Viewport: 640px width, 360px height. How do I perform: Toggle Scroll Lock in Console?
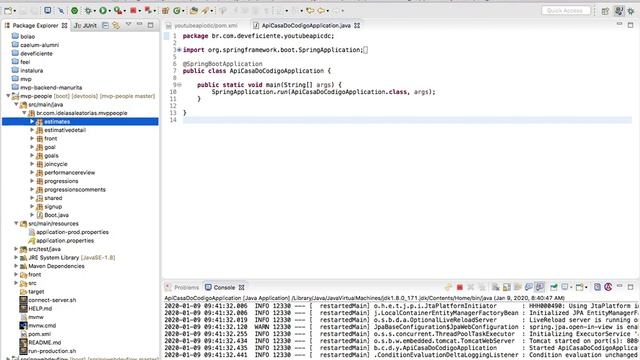coord(507,287)
